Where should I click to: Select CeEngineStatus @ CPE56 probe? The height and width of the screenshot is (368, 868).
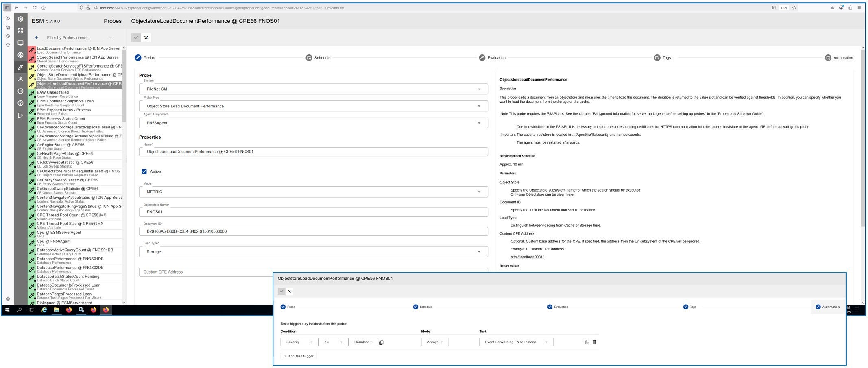pos(75,147)
